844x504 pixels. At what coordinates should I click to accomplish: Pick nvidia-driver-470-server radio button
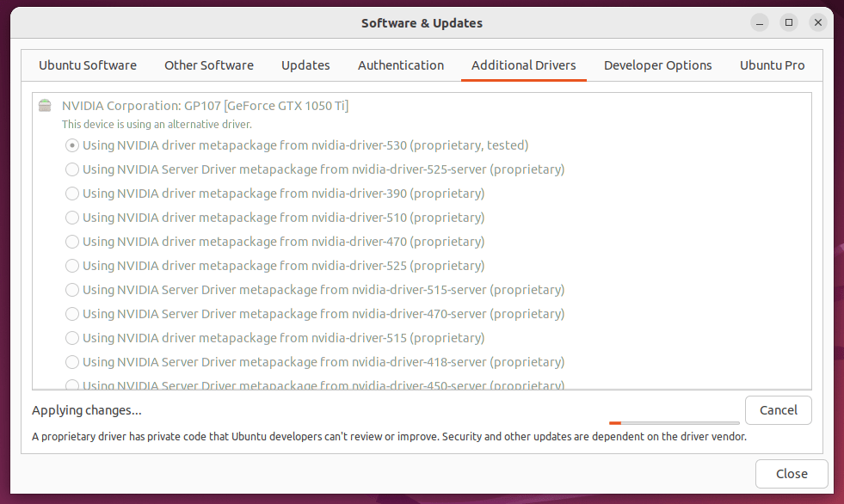tap(72, 314)
